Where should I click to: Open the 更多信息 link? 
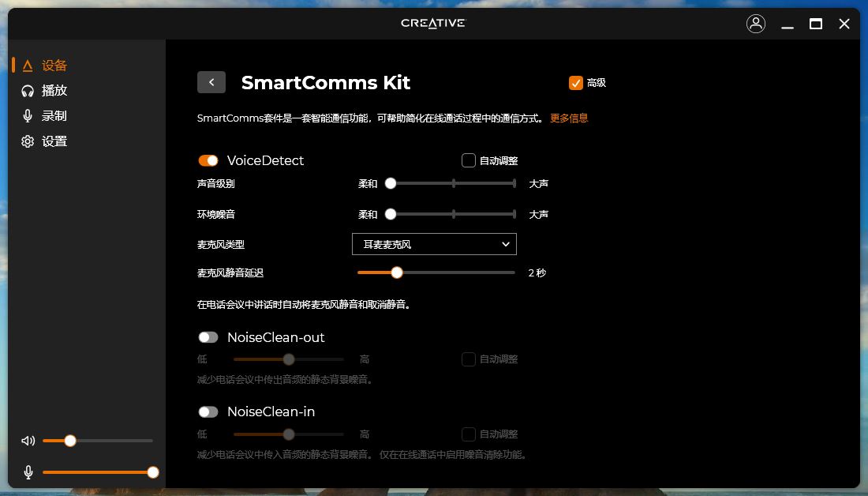coord(569,118)
